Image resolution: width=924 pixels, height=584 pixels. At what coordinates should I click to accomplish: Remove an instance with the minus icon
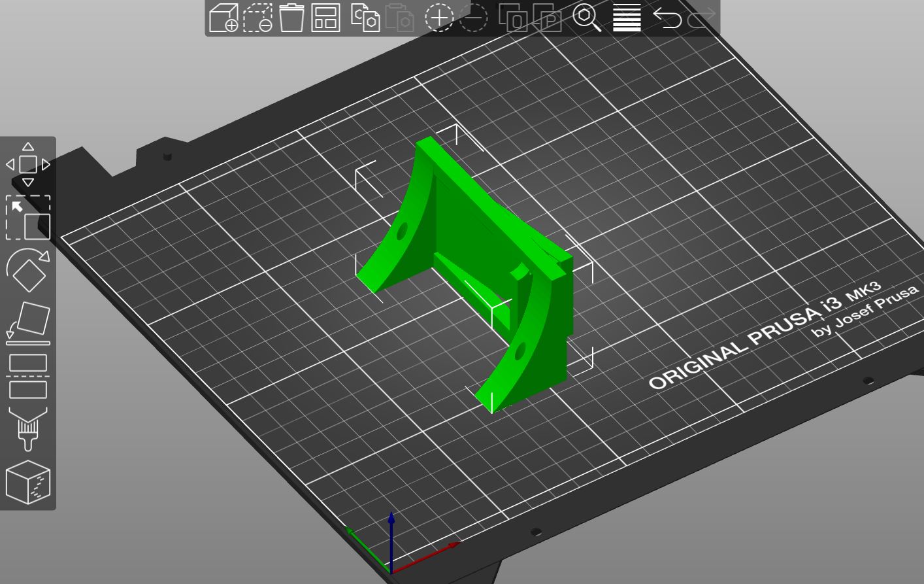(473, 18)
